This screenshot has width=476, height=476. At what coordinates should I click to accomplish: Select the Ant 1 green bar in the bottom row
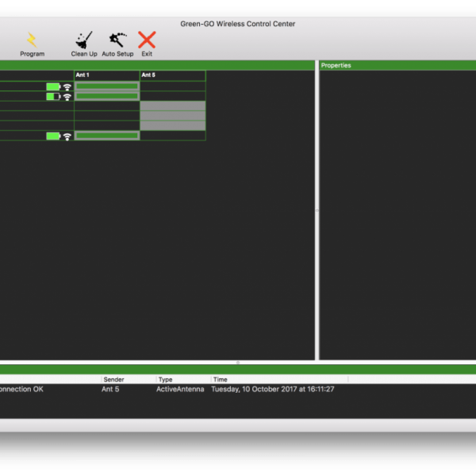point(107,136)
